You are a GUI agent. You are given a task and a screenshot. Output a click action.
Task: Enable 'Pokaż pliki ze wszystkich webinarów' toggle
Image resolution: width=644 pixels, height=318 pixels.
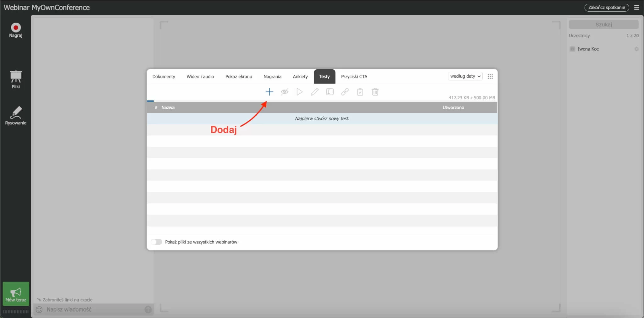[x=156, y=242]
